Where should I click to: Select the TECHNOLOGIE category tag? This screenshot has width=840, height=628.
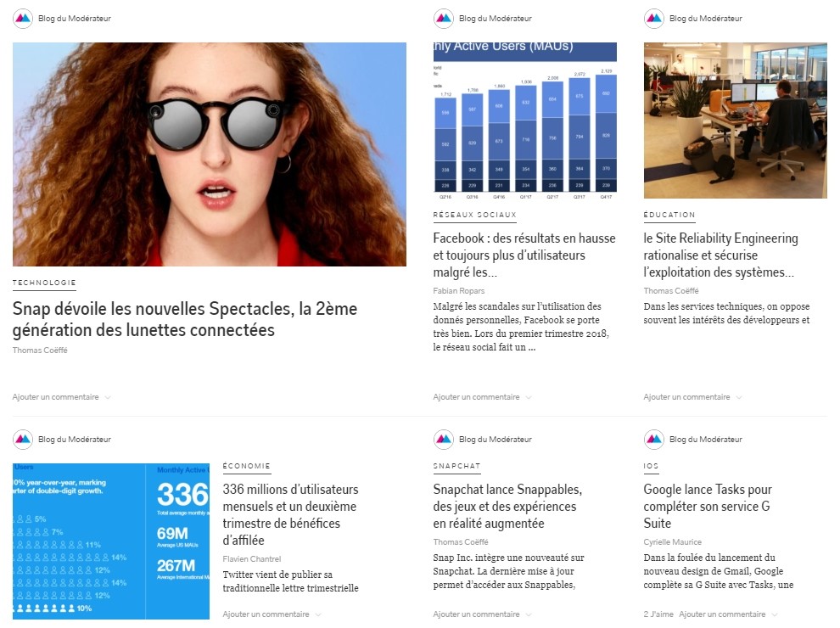(x=44, y=283)
